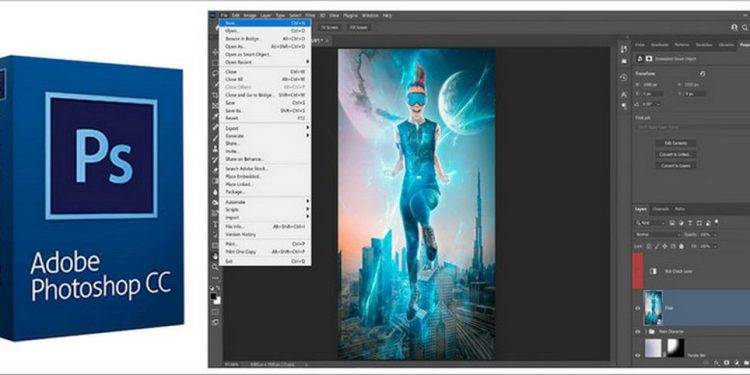Filter layers by type layers icon

690,223
